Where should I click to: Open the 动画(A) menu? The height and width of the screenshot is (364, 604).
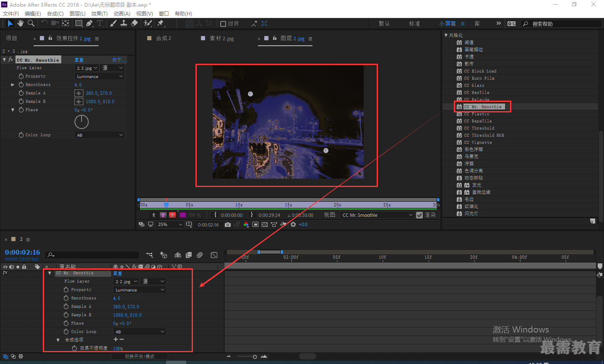click(122, 14)
